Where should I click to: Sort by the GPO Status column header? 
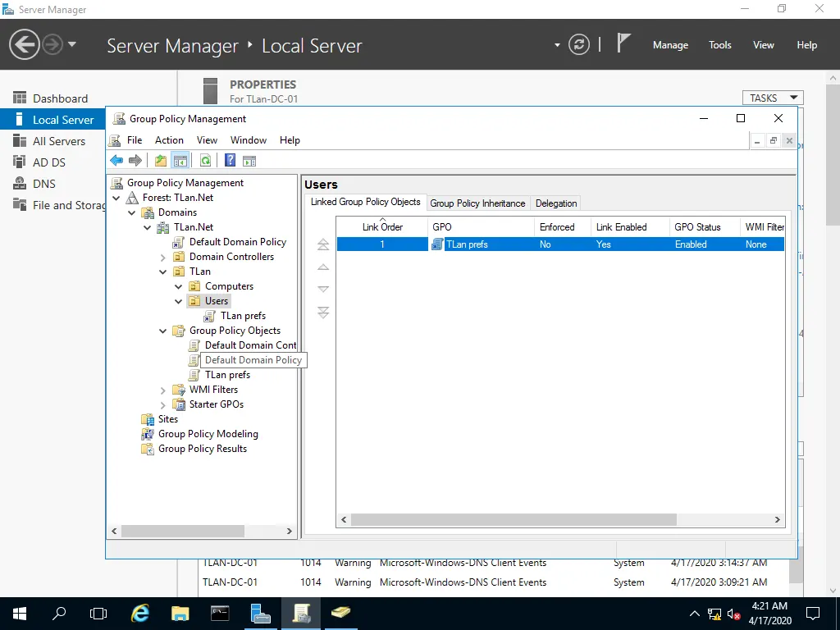tap(705, 226)
